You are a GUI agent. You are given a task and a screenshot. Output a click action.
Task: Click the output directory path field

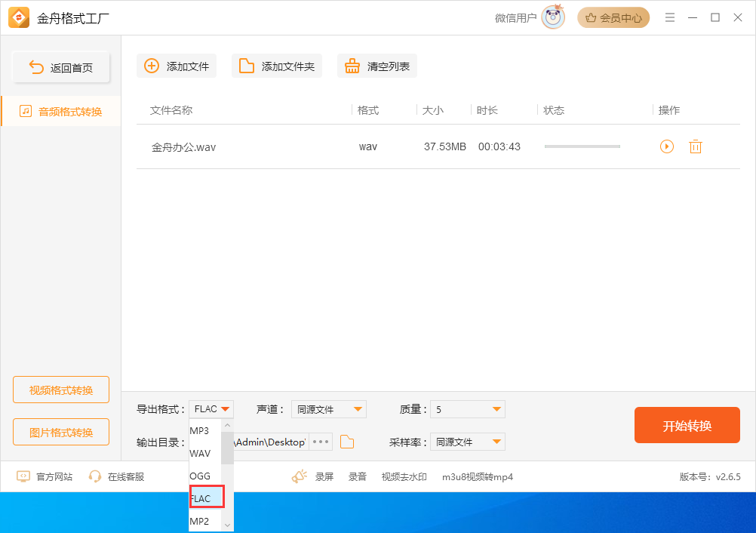tap(271, 442)
